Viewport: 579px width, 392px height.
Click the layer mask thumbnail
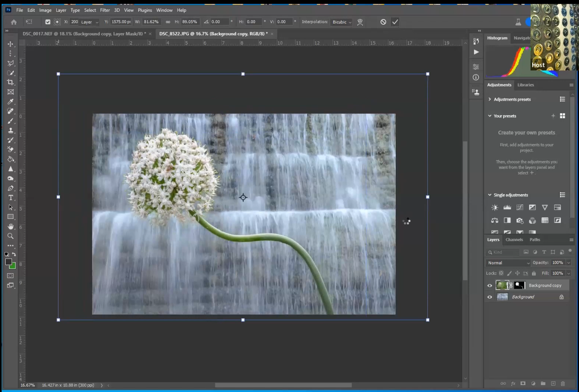[x=519, y=285]
